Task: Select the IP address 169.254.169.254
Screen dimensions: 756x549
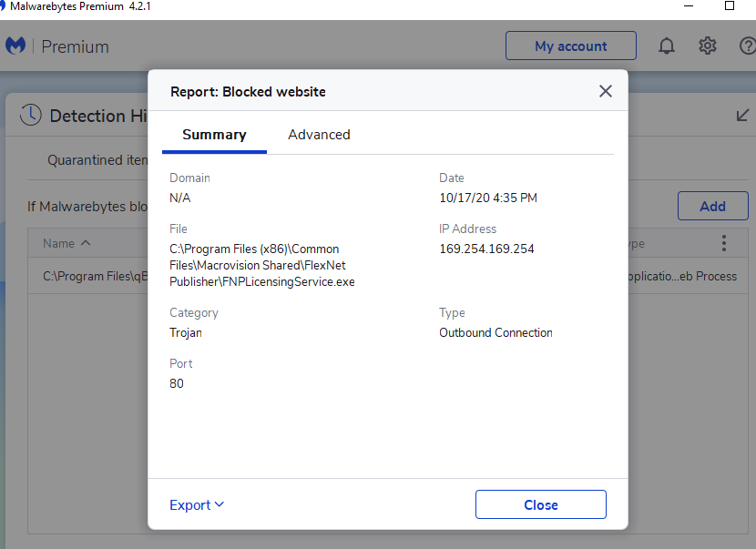Action: click(x=486, y=249)
